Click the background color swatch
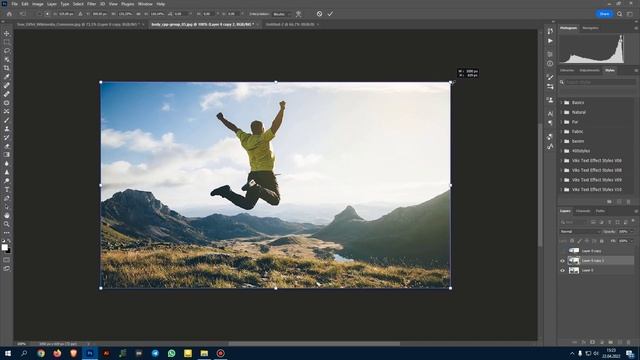This screenshot has width=640, height=360. coord(9,251)
